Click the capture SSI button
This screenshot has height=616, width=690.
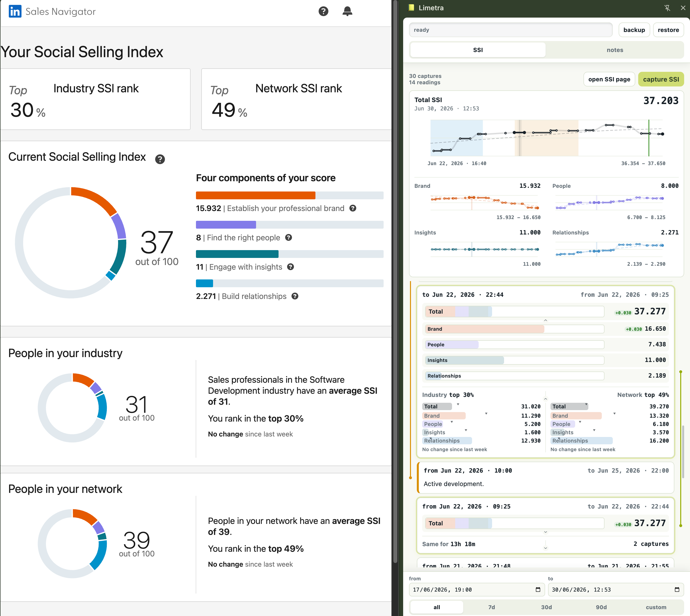pos(661,79)
